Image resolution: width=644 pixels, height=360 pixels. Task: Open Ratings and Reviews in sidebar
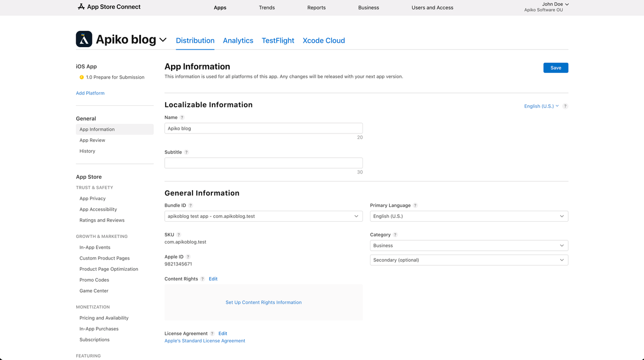102,220
